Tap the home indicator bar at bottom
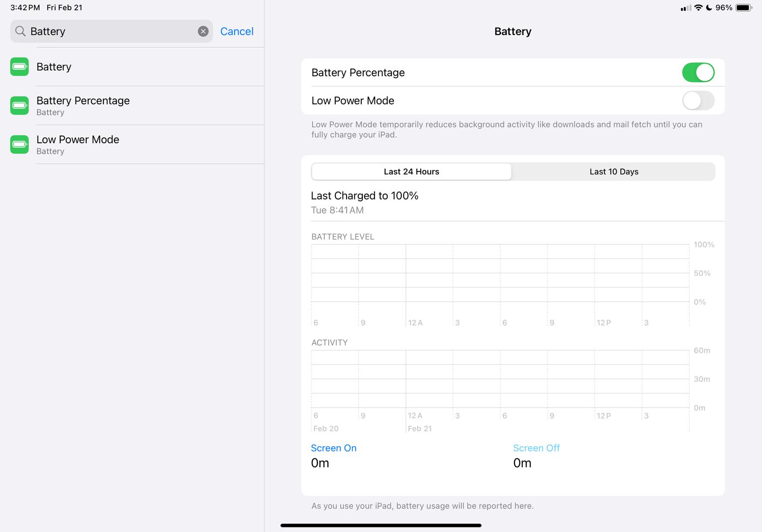Image resolution: width=762 pixels, height=532 pixels. click(x=381, y=526)
